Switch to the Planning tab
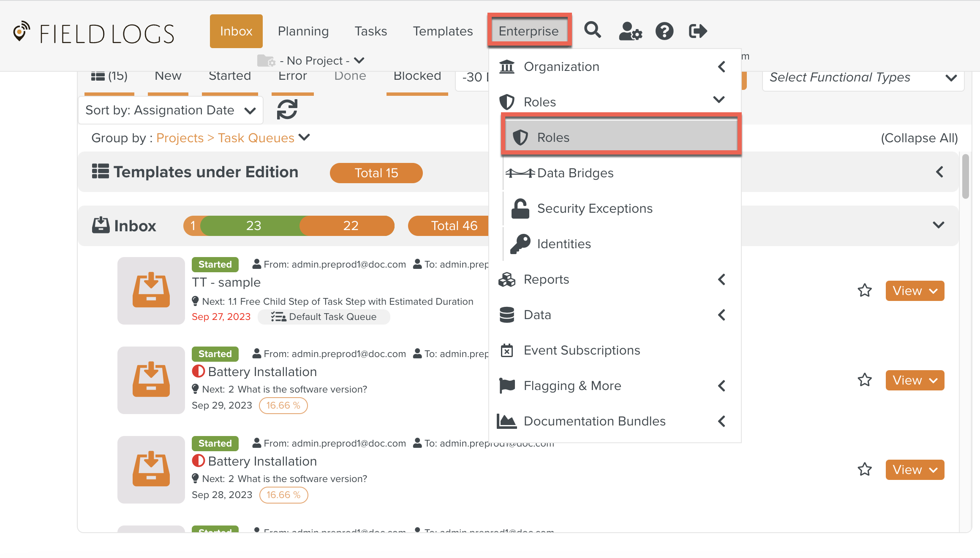 coord(303,31)
